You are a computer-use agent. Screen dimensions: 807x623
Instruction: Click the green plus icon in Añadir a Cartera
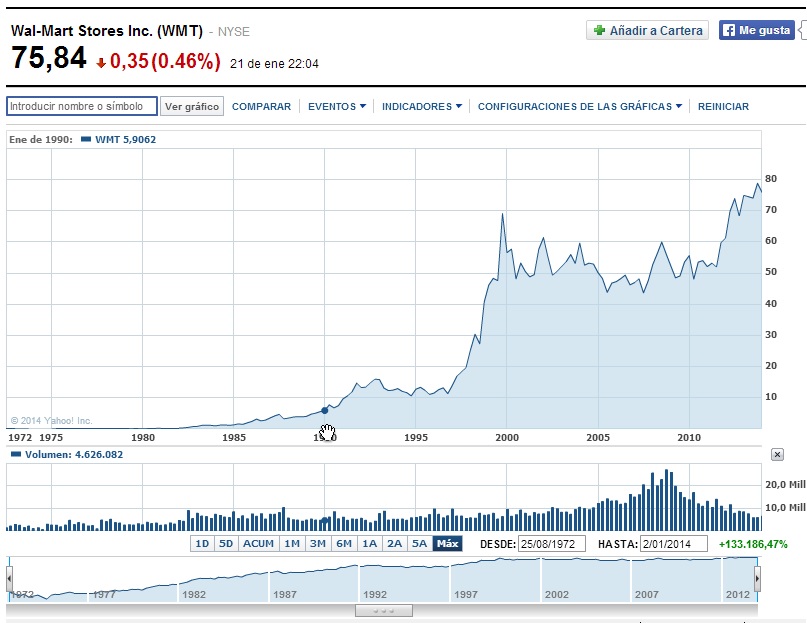(599, 30)
